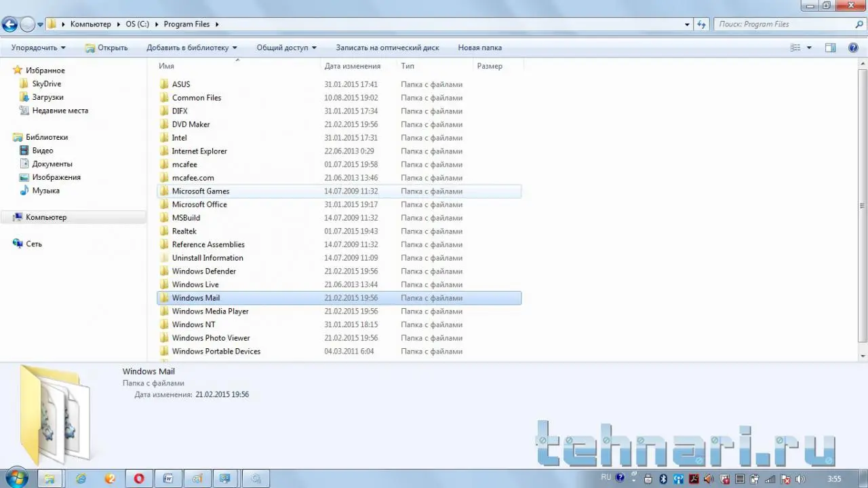The width and height of the screenshot is (868, 488).
Task: Open Недавние места in the sidebar
Action: (60, 111)
